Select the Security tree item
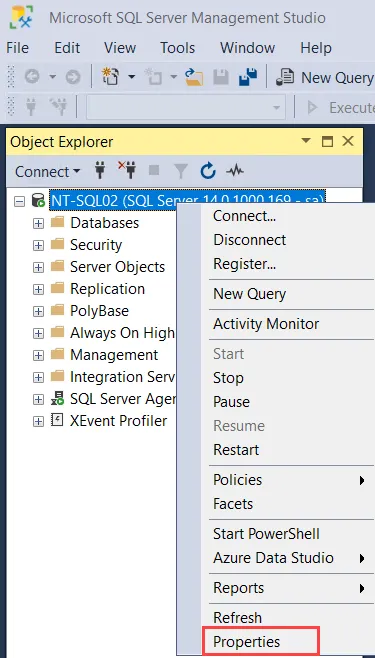 96,245
